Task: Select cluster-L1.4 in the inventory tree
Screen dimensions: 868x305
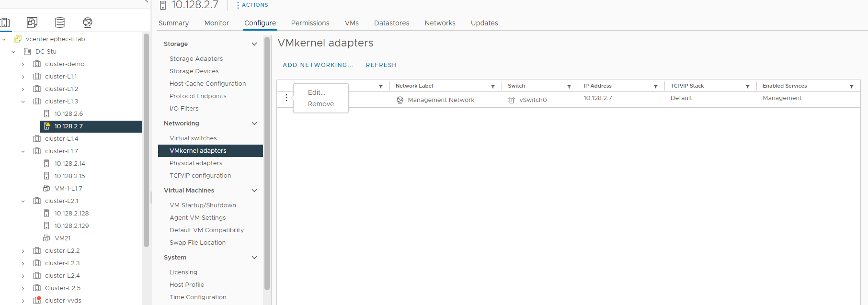Action: 61,138
